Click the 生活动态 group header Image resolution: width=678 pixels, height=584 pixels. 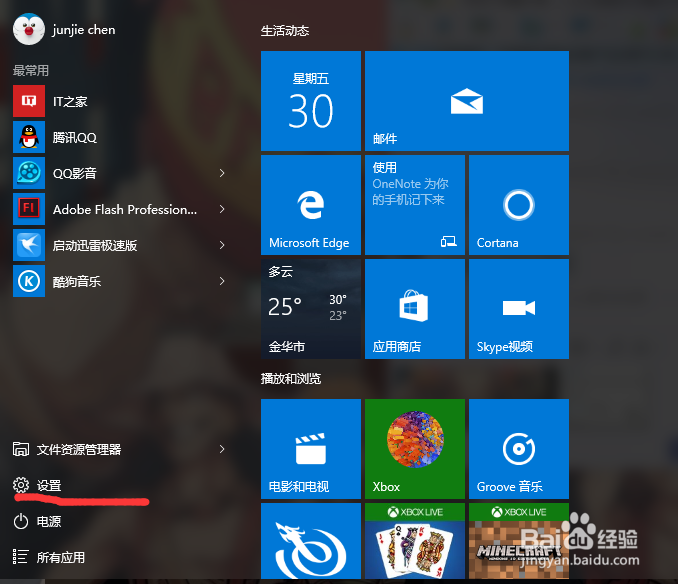click(x=285, y=31)
